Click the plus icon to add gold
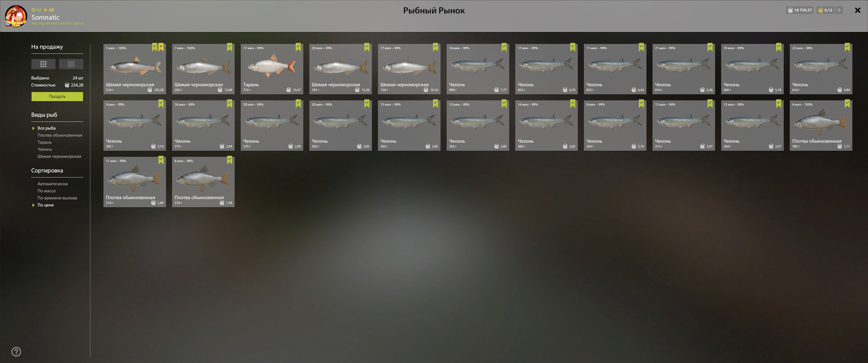 839,10
